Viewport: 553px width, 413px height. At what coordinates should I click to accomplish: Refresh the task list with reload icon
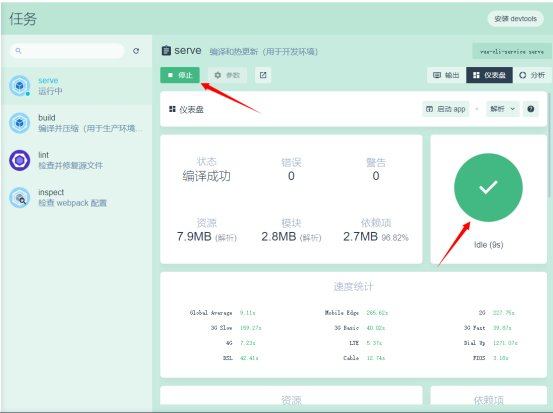click(136, 51)
